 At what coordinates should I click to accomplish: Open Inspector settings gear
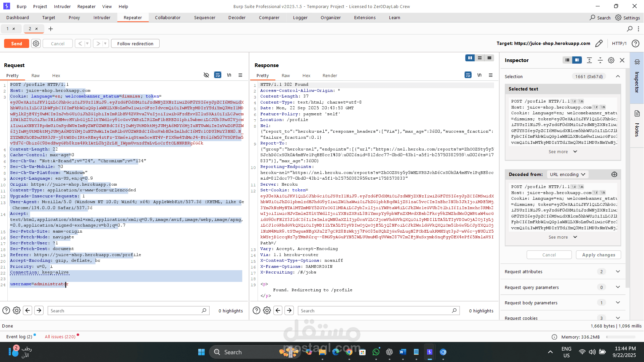point(611,60)
